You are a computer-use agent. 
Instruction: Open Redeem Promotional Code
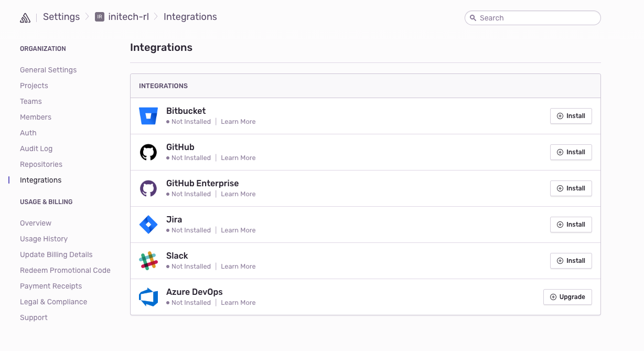click(x=65, y=270)
